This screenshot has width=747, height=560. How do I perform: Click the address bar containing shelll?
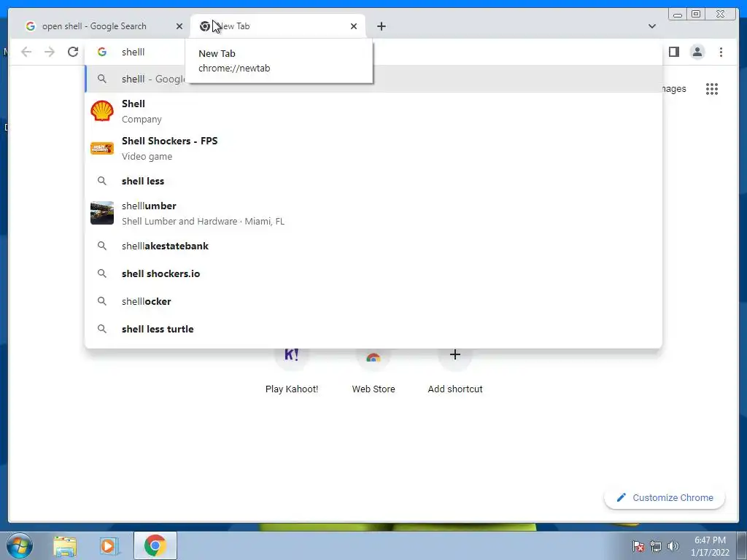(373, 52)
